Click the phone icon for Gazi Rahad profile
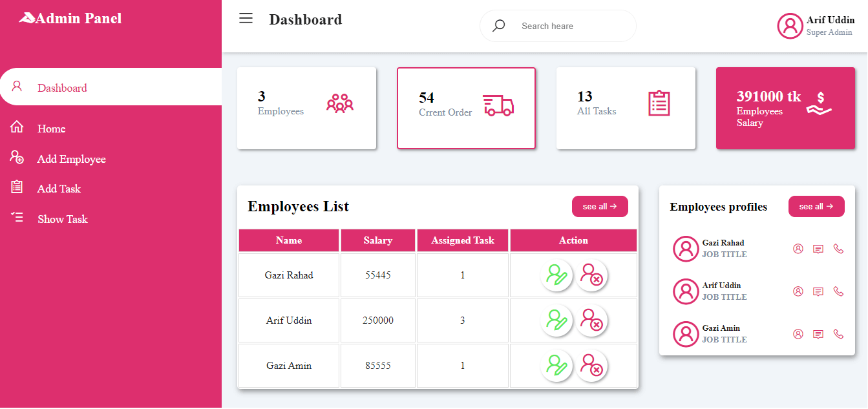868x409 pixels. 838,249
